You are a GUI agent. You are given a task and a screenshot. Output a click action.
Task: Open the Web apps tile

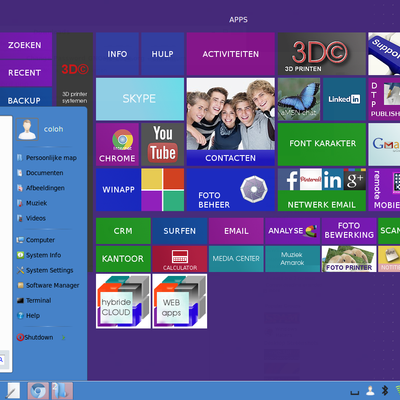point(180,301)
